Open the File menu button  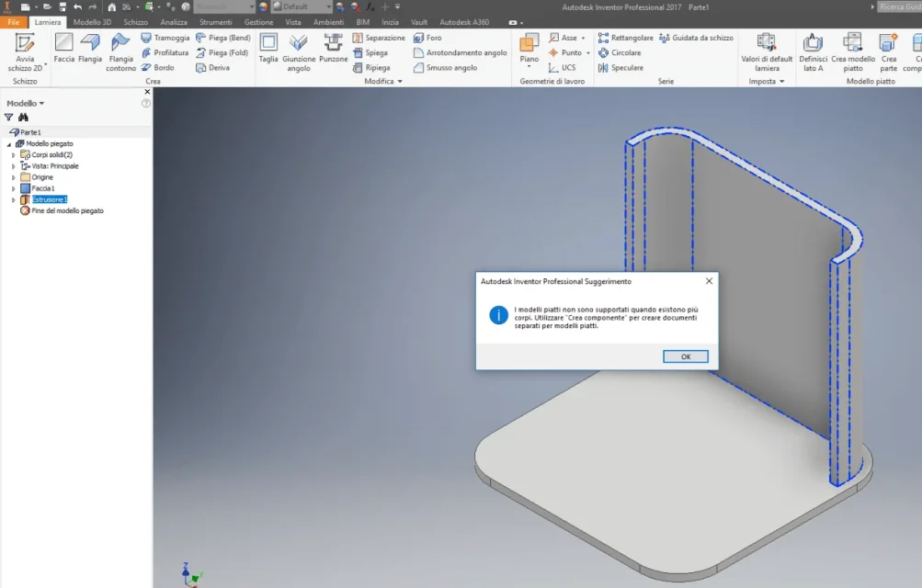tap(14, 22)
